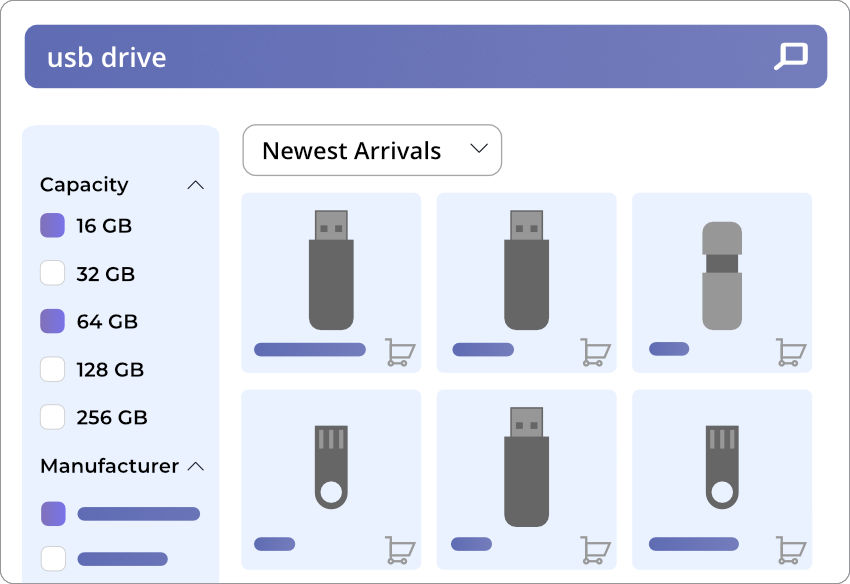850x584 pixels.
Task: Click the "usb drive" search field
Action: coord(400,57)
